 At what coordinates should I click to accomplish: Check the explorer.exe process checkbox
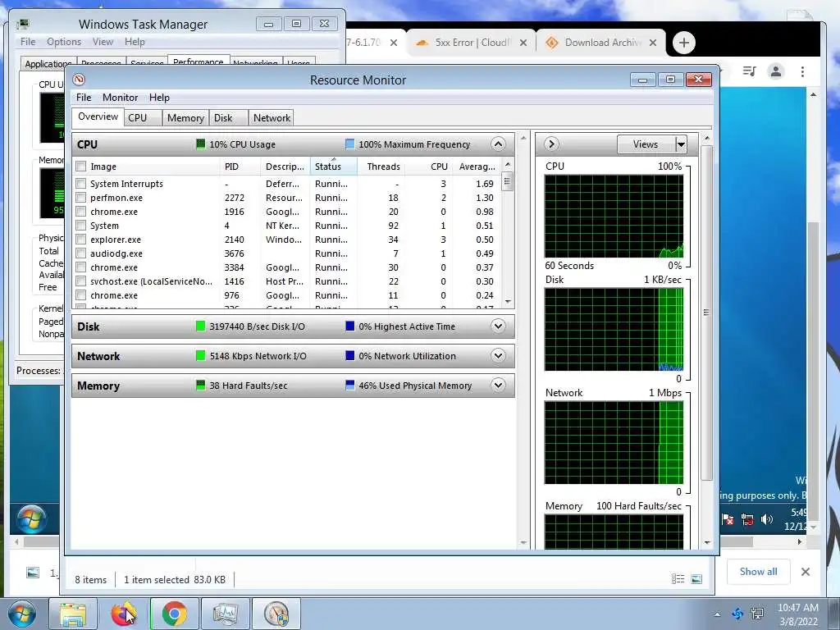coord(81,240)
